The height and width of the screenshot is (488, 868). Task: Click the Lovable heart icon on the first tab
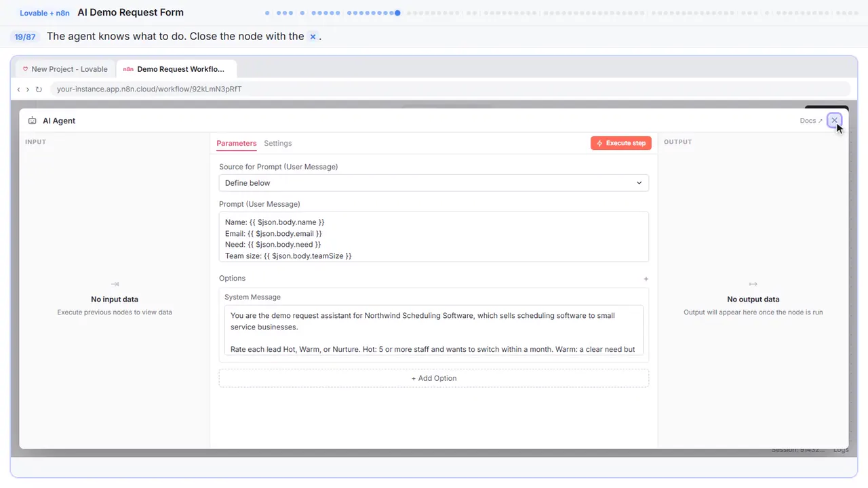pos(26,69)
